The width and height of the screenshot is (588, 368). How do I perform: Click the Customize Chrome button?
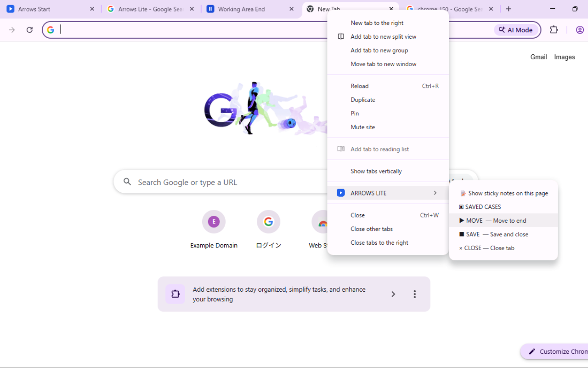(x=555, y=351)
